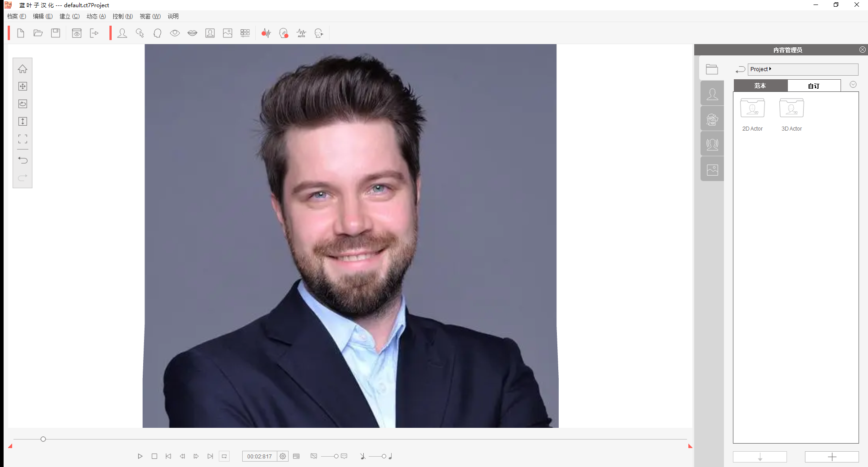Click the Home view icon in left toolbar
Image resolution: width=868 pixels, height=467 pixels.
(23, 69)
